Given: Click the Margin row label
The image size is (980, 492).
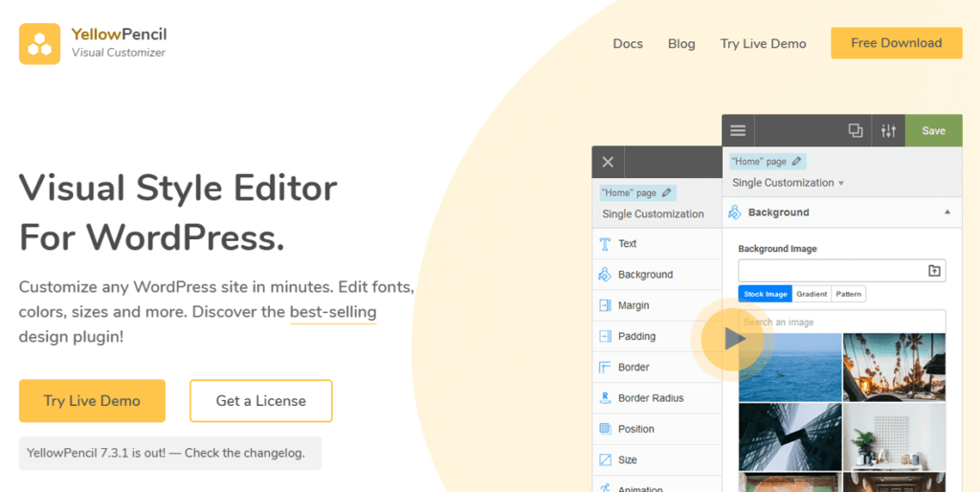Looking at the screenshot, I should click(634, 305).
